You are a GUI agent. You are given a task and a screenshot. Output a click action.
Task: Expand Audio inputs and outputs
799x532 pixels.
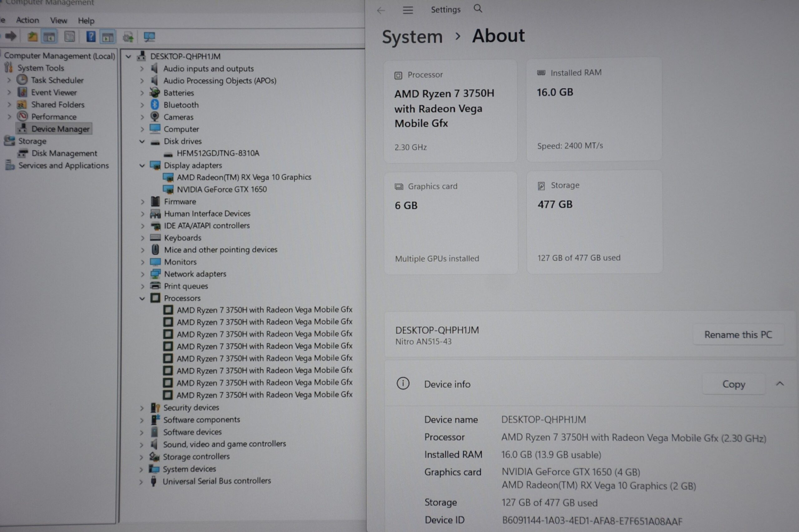(142, 69)
